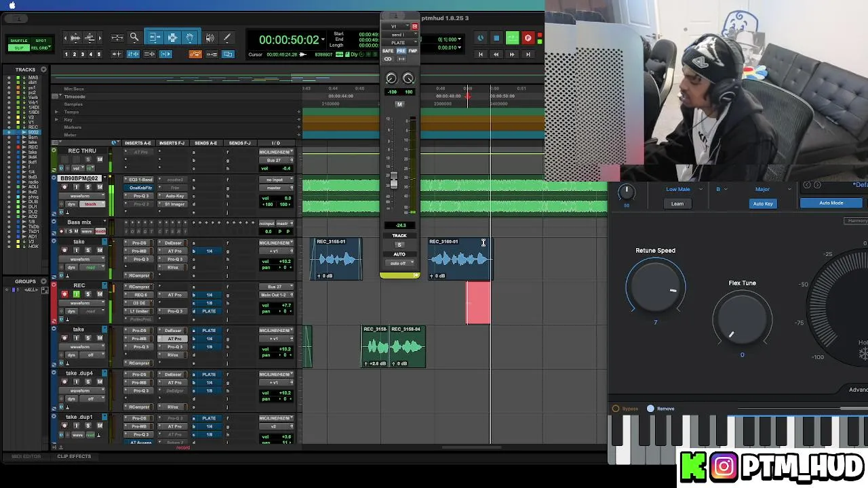Click the Return to Zero transport button
The height and width of the screenshot is (488, 868).
coord(480,54)
